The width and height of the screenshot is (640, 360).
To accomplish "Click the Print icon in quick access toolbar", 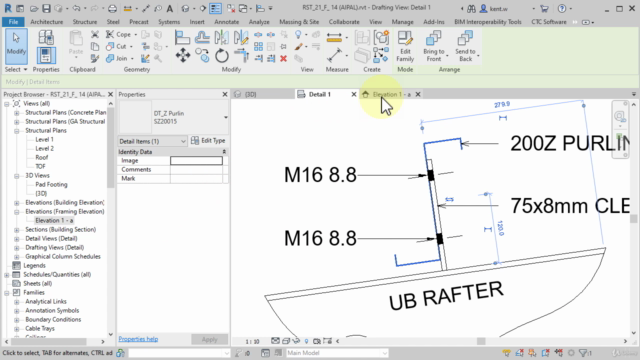I will coord(112,8).
